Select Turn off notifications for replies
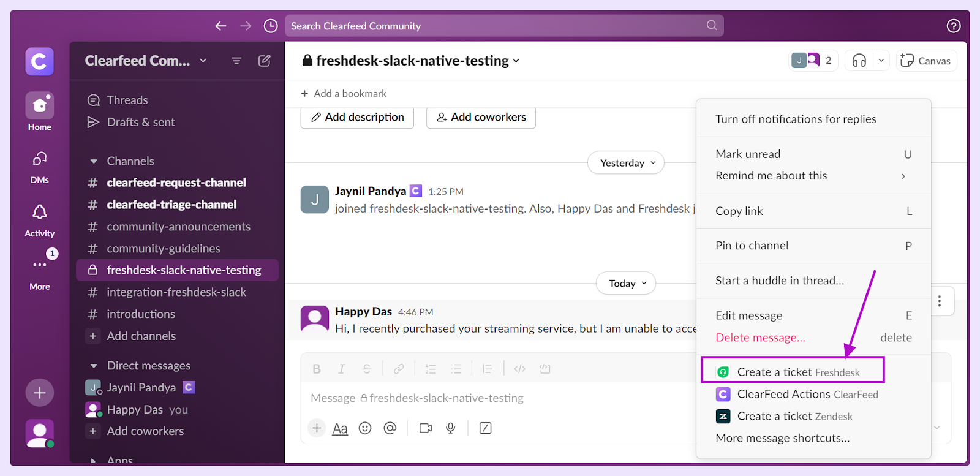 point(813,119)
